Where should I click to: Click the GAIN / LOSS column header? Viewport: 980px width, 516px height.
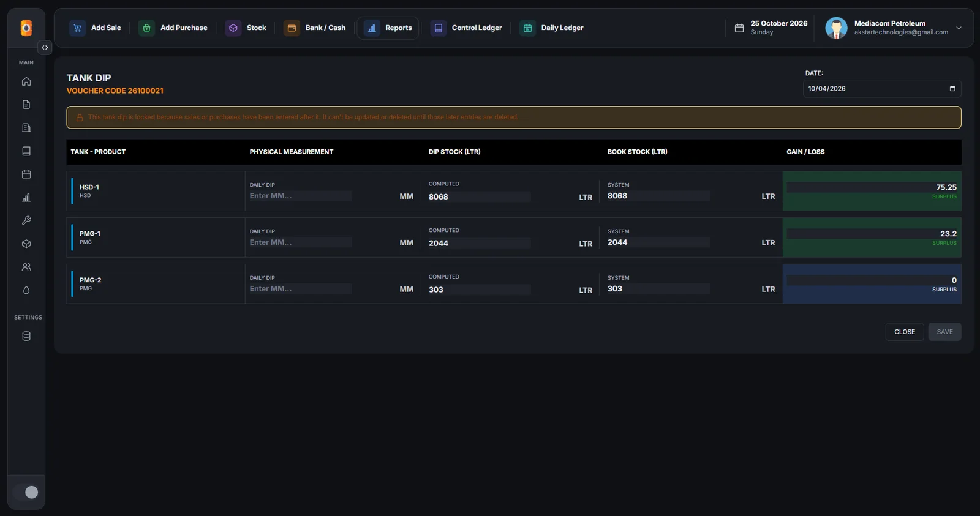[x=805, y=152]
